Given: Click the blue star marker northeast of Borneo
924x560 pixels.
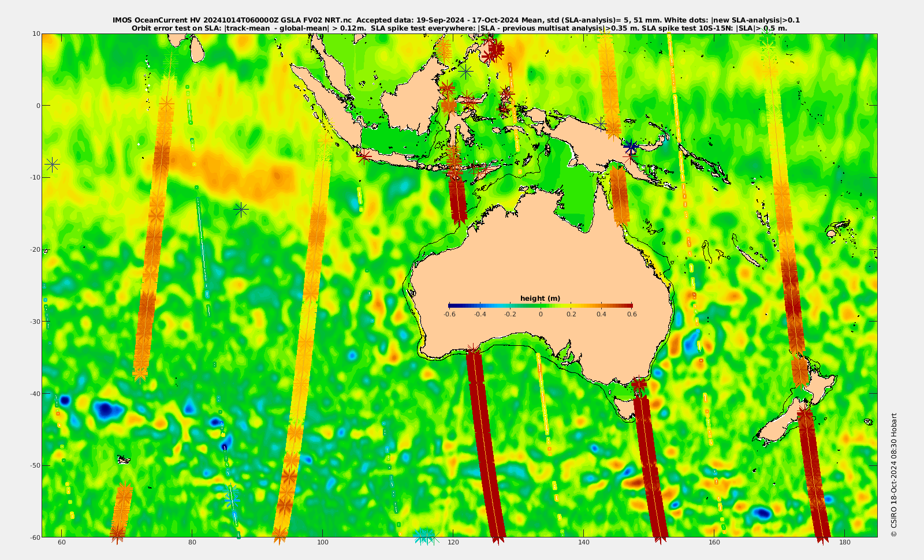Looking at the screenshot, I should pos(466,72).
